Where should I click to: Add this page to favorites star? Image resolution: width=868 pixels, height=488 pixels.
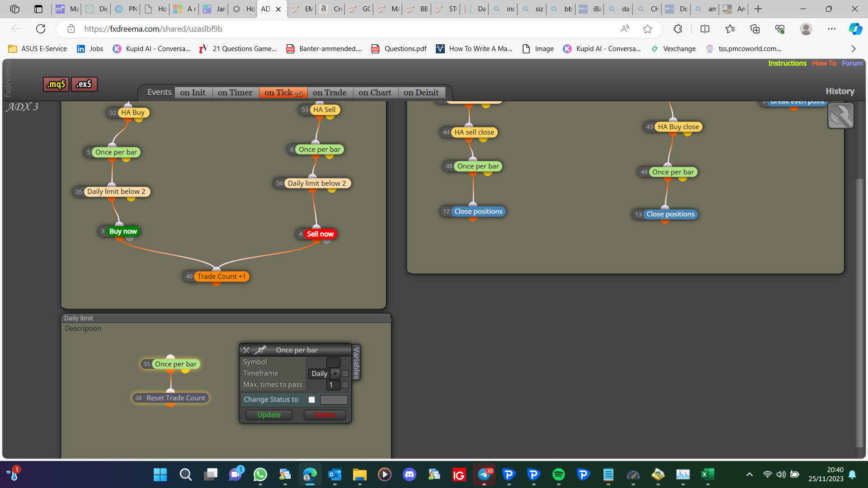pos(647,29)
